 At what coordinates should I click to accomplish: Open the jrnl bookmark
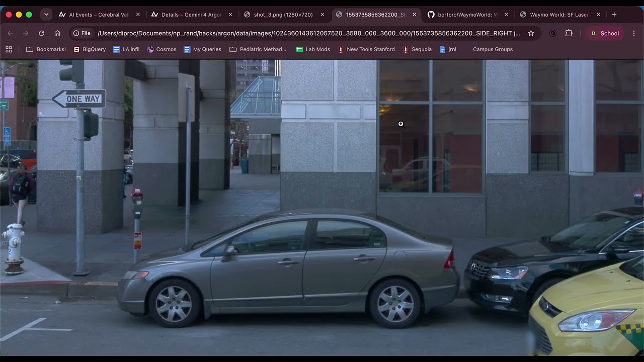(x=448, y=49)
